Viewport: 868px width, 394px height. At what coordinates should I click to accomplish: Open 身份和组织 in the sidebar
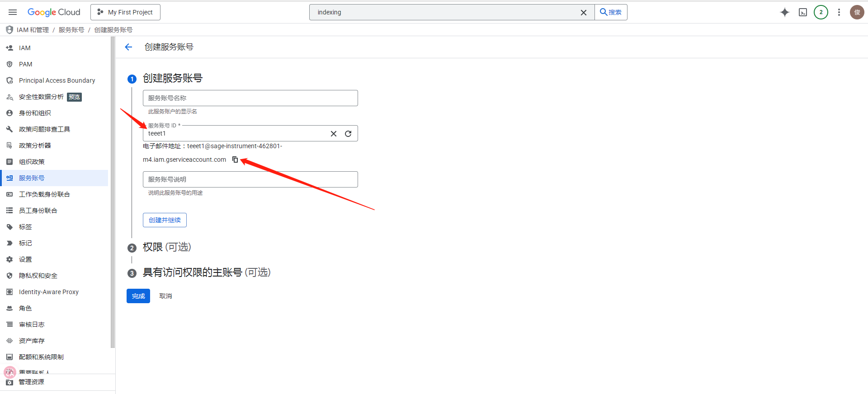click(54, 113)
